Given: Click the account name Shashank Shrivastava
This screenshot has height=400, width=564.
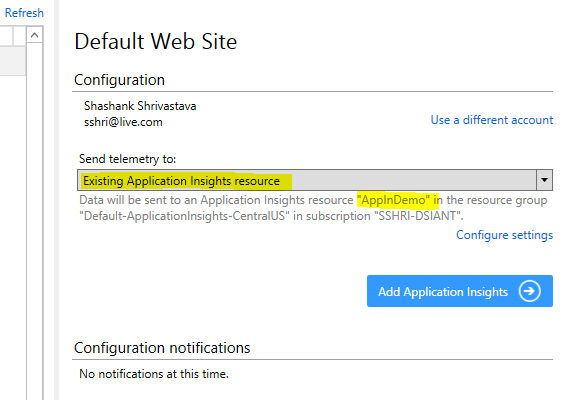Looking at the screenshot, I should (140, 106).
